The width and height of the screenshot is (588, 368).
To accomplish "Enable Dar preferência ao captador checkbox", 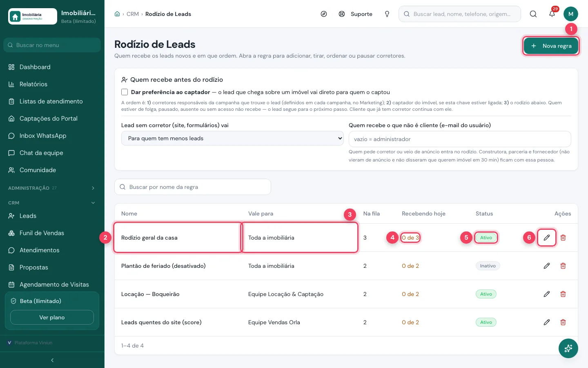I will (125, 92).
